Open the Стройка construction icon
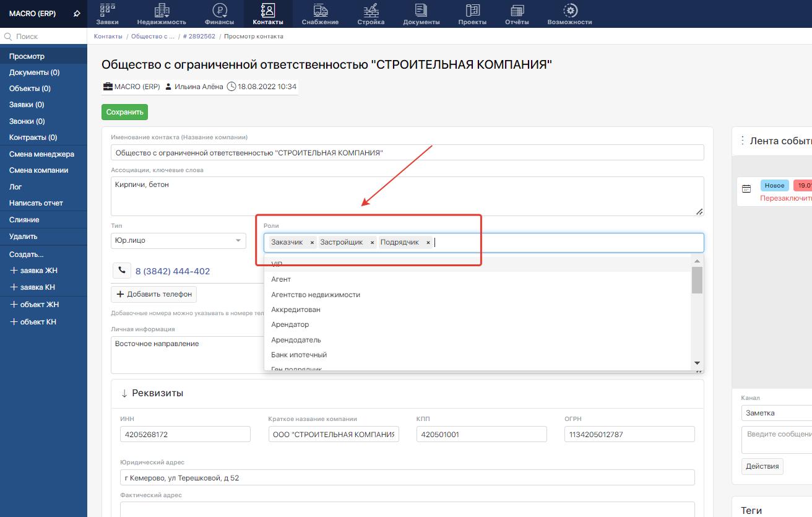This screenshot has height=517, width=812. tap(371, 10)
